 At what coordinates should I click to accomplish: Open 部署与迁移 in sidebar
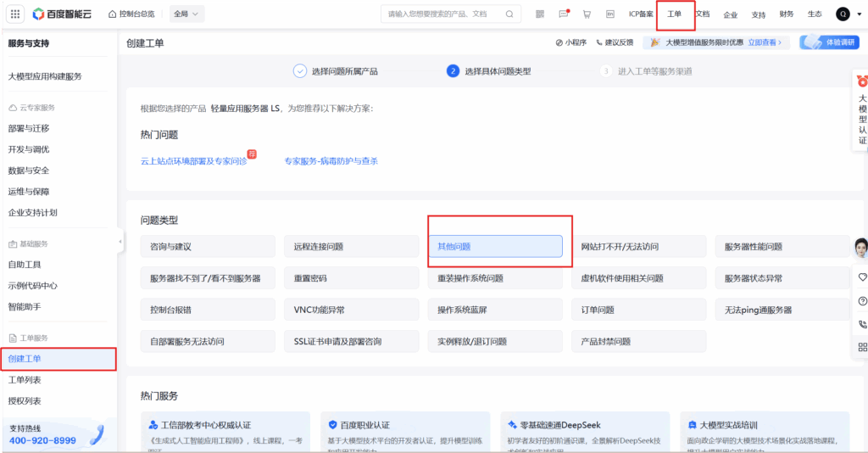point(29,128)
